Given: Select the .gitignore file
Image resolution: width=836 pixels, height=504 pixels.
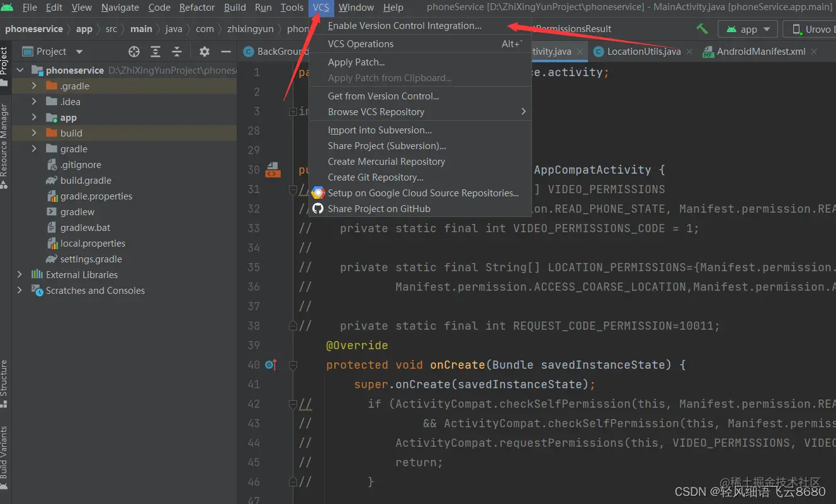Looking at the screenshot, I should 81,165.
